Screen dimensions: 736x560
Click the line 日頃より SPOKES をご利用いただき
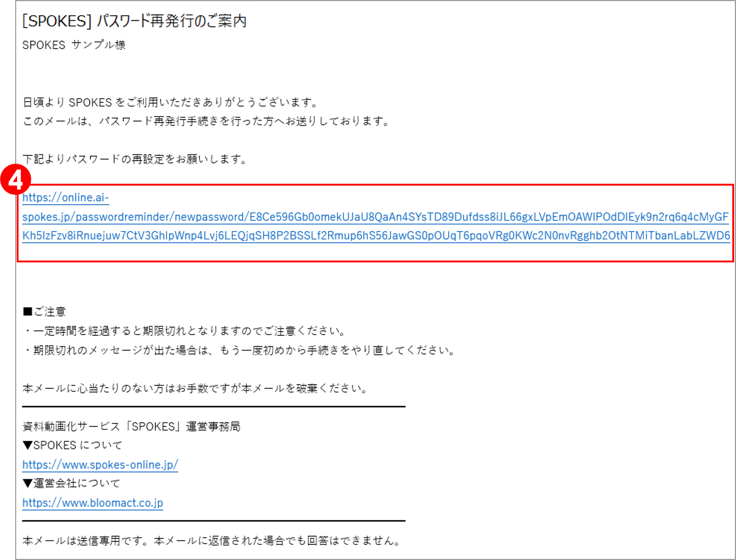pyautogui.click(x=170, y=102)
